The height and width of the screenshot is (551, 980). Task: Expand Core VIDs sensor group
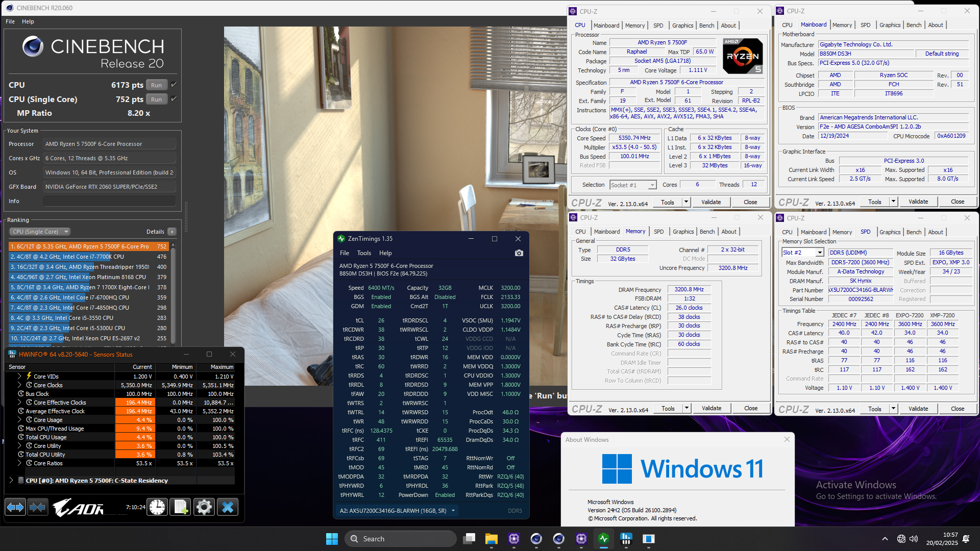pyautogui.click(x=19, y=376)
